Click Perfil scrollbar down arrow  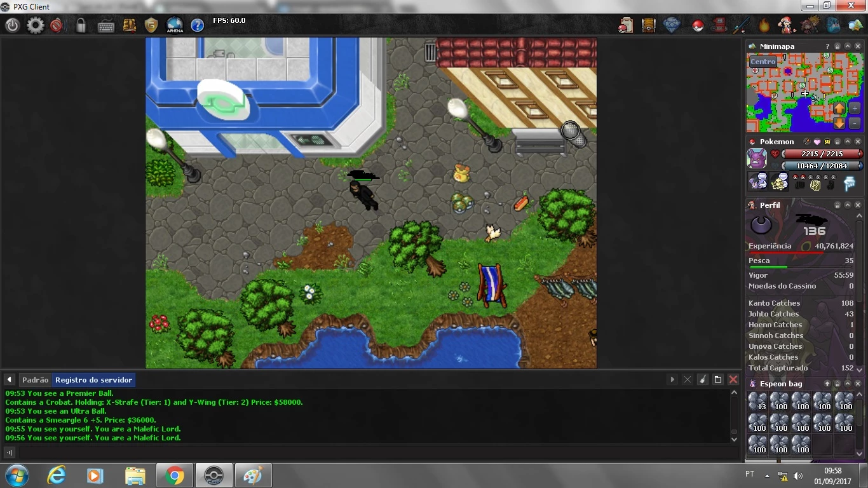pyautogui.click(x=860, y=369)
